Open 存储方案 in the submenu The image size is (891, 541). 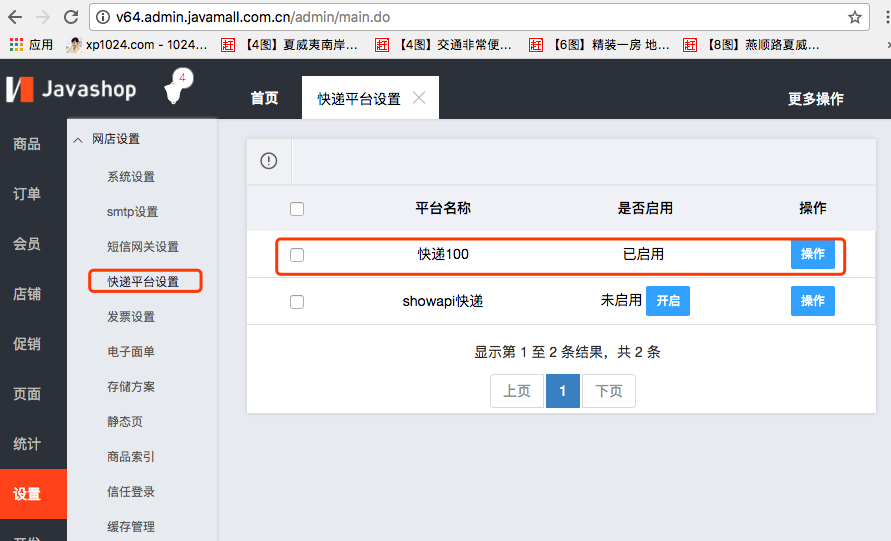pyautogui.click(x=131, y=386)
